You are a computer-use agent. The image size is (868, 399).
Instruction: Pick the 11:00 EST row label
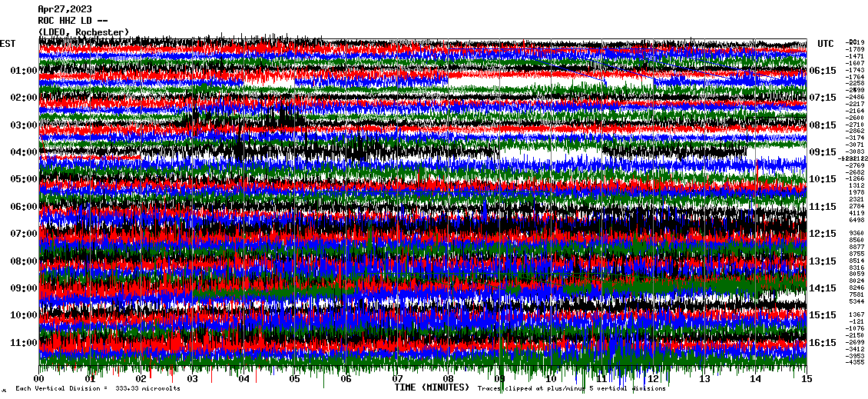24,342
